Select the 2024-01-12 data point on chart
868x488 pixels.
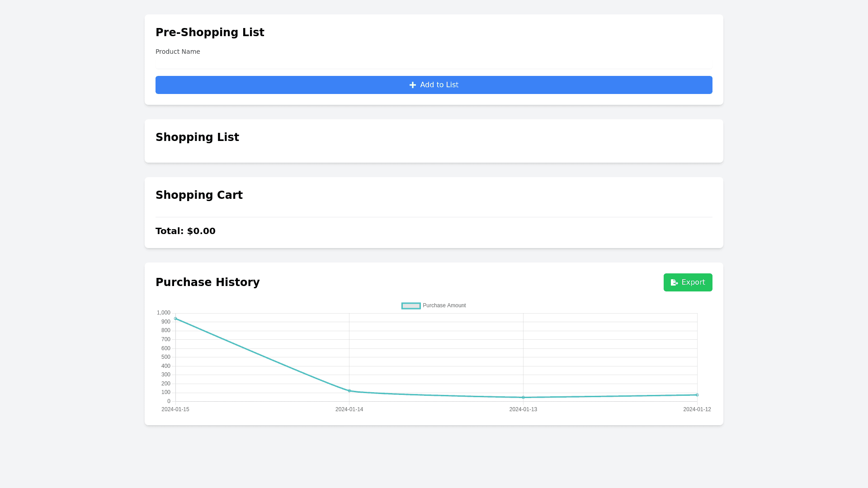tap(697, 395)
